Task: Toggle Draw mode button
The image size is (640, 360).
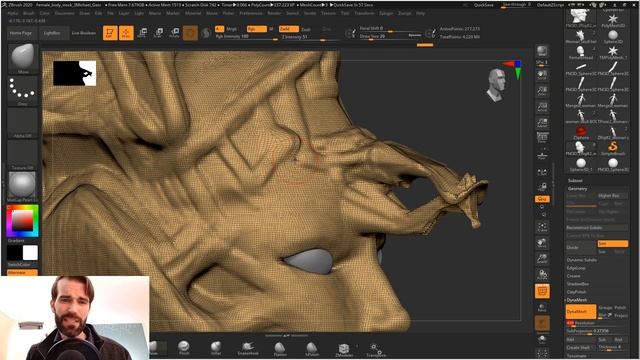Action: click(126, 33)
